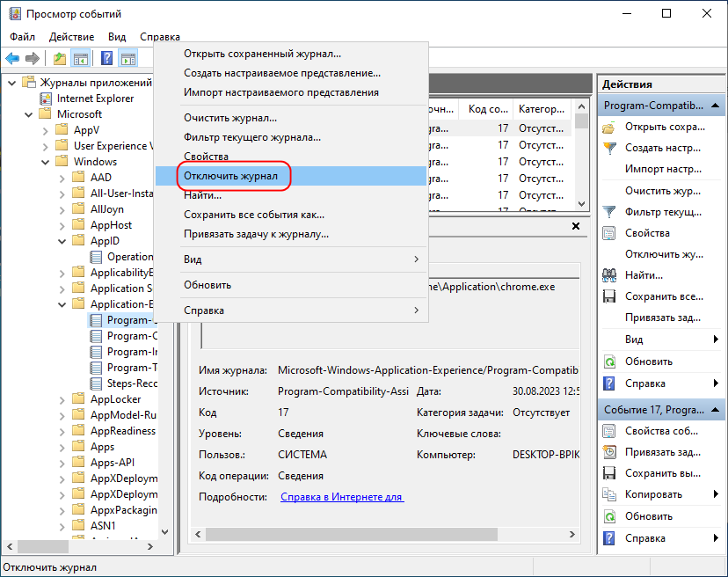Click the binoculars Найти icon in Actions pane
The image size is (728, 577).
point(608,275)
